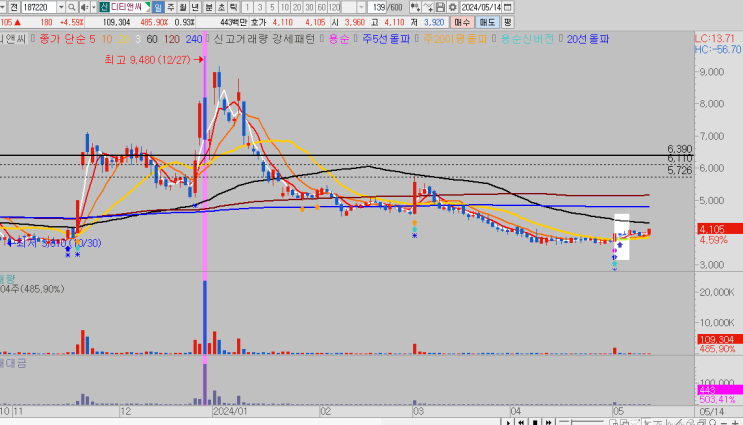Click the tall volume spike bar in December
This screenshot has width=743, height=425.
(205, 317)
